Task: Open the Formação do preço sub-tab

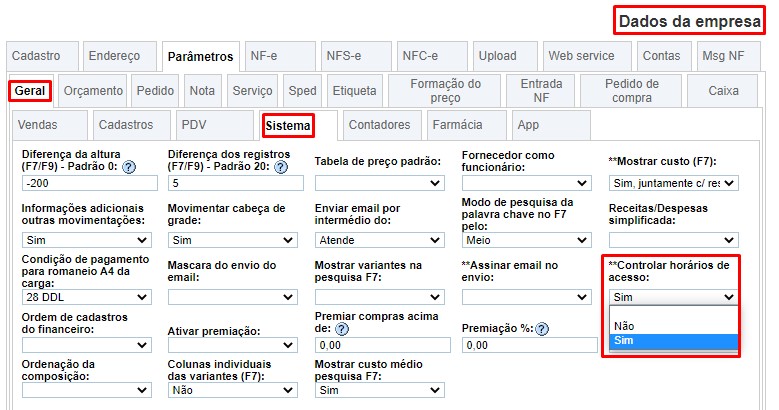Action: point(445,91)
